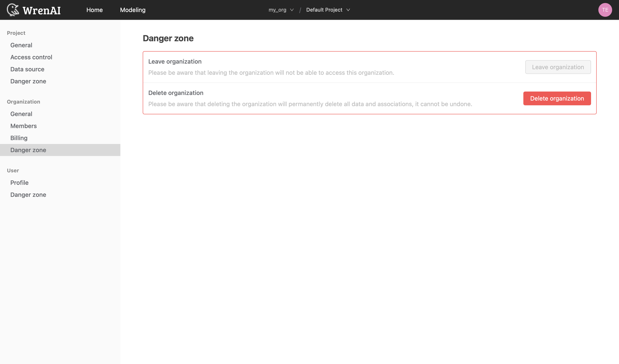Image resolution: width=619 pixels, height=364 pixels.
Task: Navigate to Billing settings
Action: pos(19,138)
